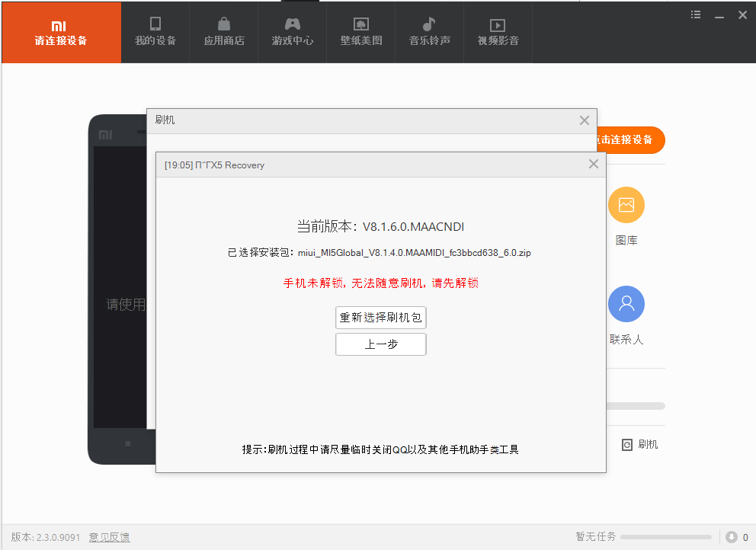Click the orange 连接设备 button
756x550 pixels.
(629, 140)
